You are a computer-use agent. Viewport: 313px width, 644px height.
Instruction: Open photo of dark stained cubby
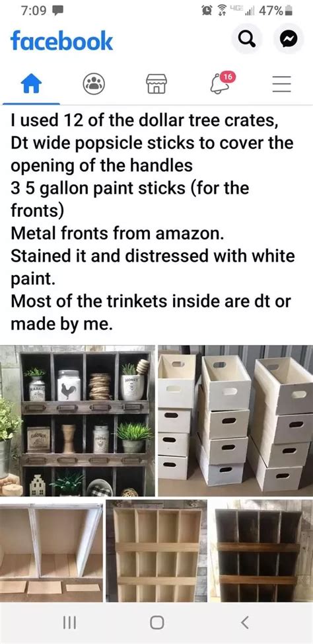261,551
